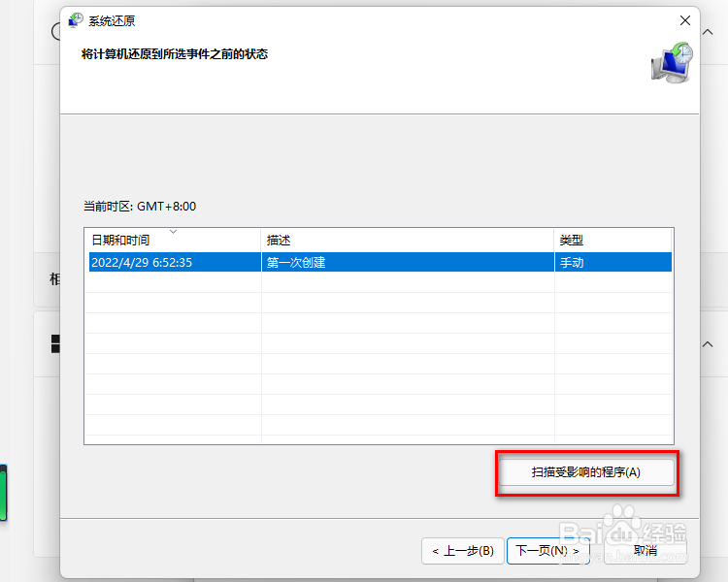Click the restore computer clock graphic
Image resolution: width=728 pixels, height=582 pixels.
(x=673, y=63)
